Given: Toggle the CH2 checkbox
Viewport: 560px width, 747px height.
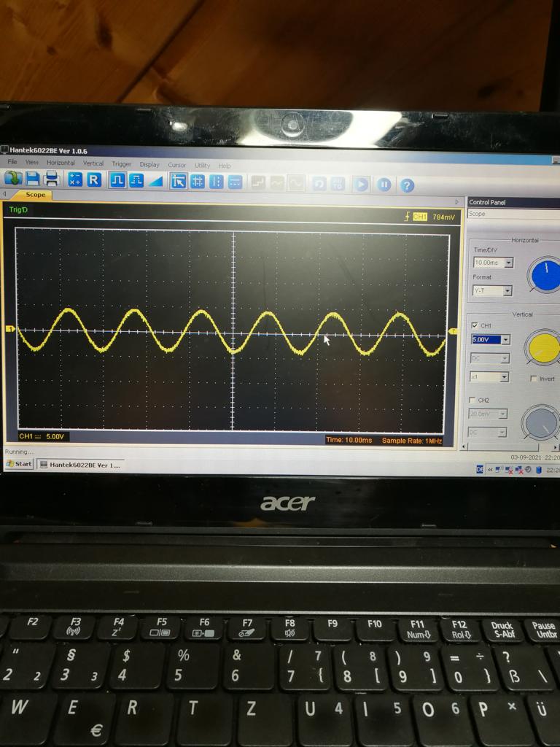Looking at the screenshot, I should coord(472,400).
